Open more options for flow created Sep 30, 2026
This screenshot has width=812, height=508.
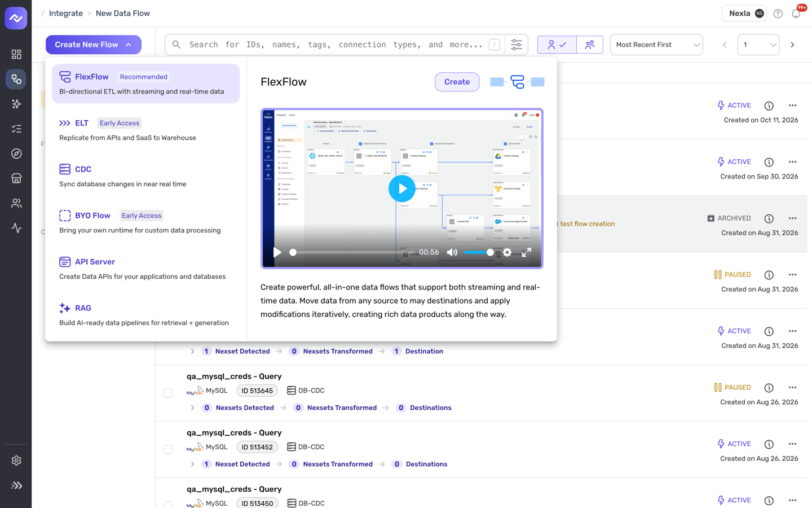pos(792,162)
